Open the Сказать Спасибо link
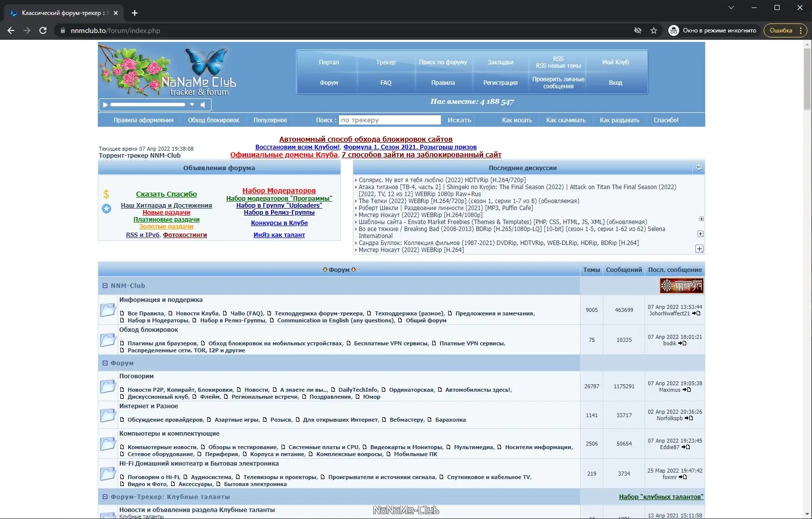812x519 pixels. click(167, 194)
